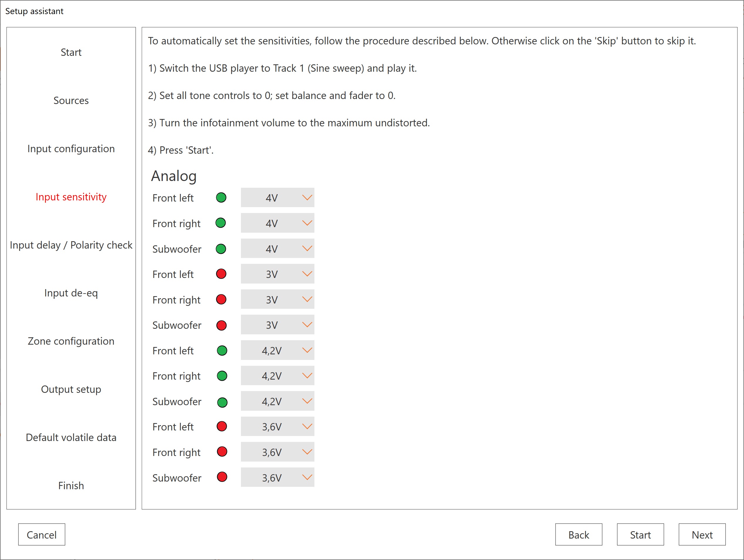This screenshot has width=744, height=560.
Task: Go to the Sources step in sidebar
Action: pyautogui.click(x=71, y=100)
